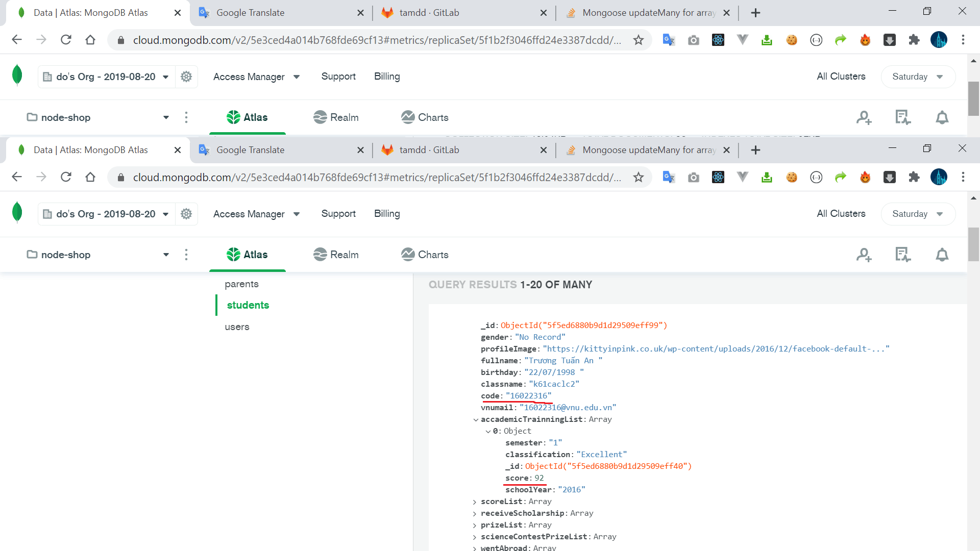The image size is (980, 551).
Task: Click React DevTools extension in lower window
Action: coord(718,177)
